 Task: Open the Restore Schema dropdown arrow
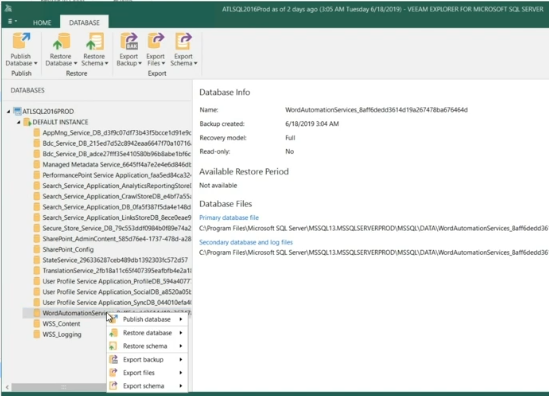click(106, 63)
